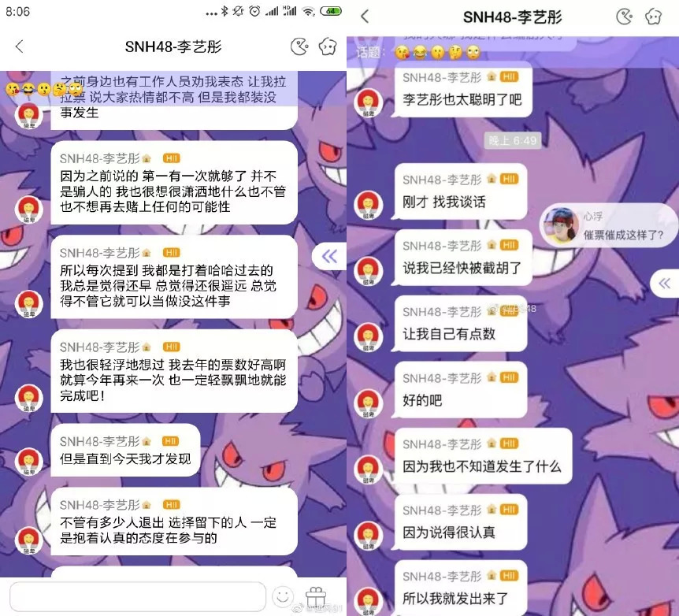
Task: Open the cat face icon in left header
Action: tap(328, 46)
